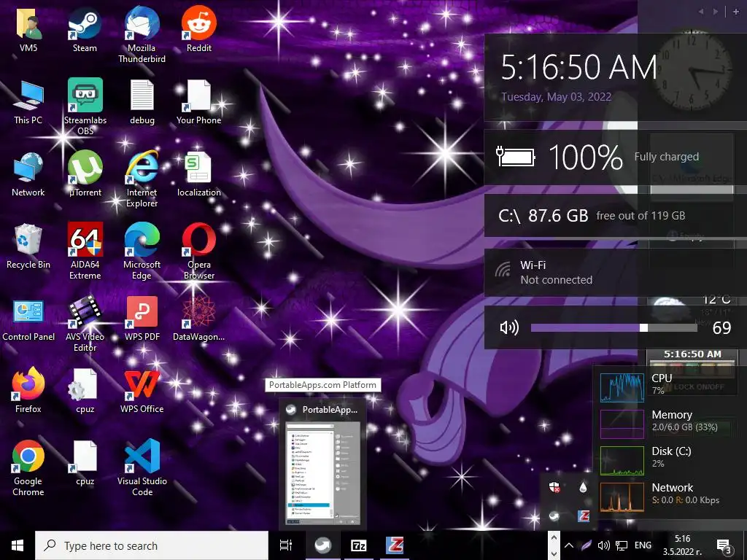Open Internet Explorer shortcut
The height and width of the screenshot is (560, 747).
(142, 179)
